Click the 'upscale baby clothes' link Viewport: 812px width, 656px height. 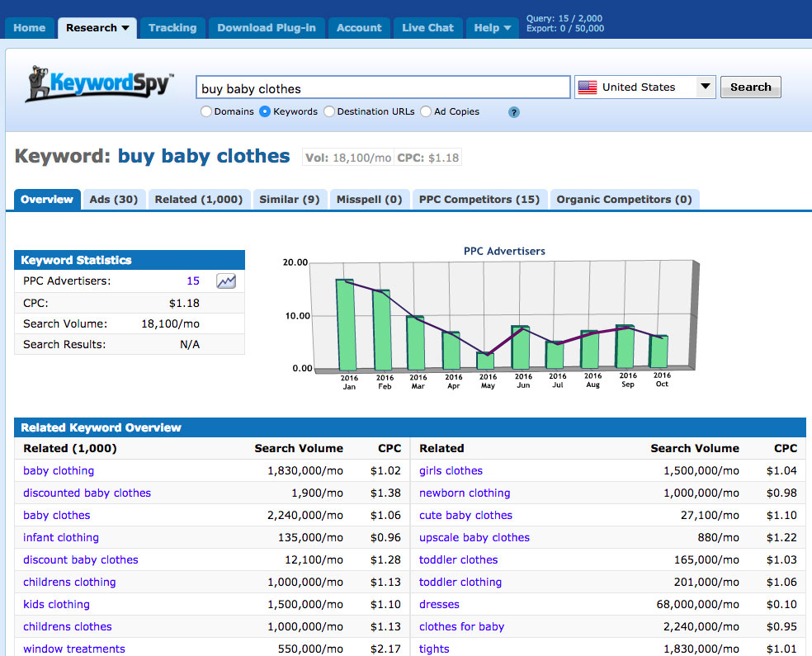tap(474, 537)
